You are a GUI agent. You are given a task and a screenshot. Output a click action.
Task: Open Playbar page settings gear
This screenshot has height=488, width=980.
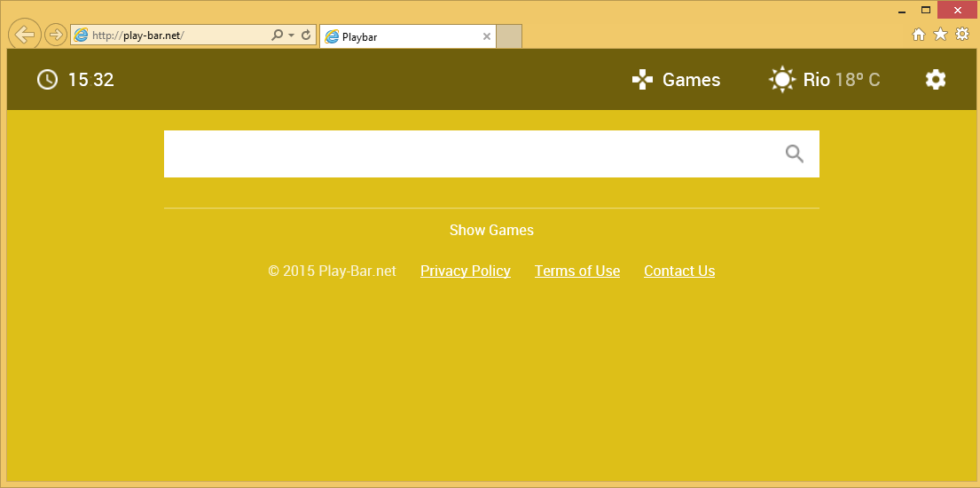tap(936, 80)
